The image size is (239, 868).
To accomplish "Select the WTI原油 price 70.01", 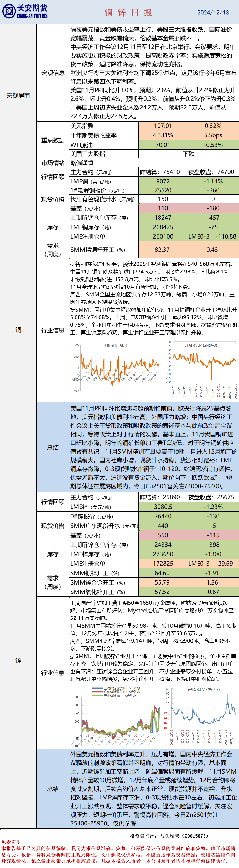I will point(163,145).
